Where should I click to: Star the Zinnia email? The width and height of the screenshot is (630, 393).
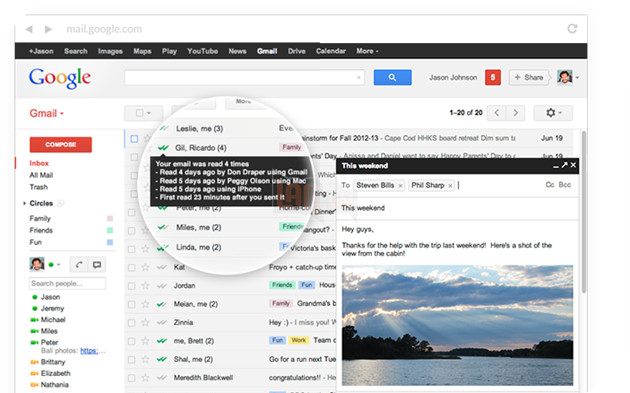point(145,322)
